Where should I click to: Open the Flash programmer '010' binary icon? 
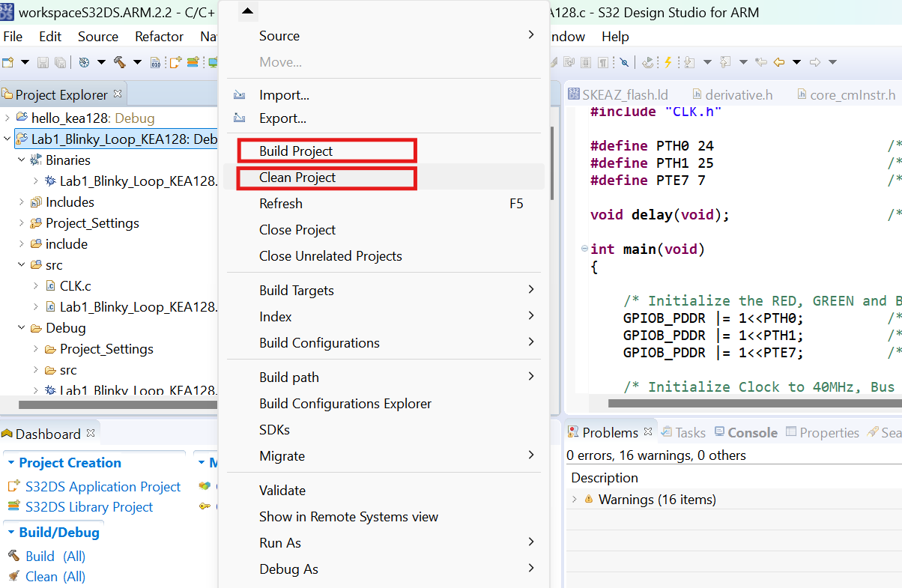click(x=156, y=61)
